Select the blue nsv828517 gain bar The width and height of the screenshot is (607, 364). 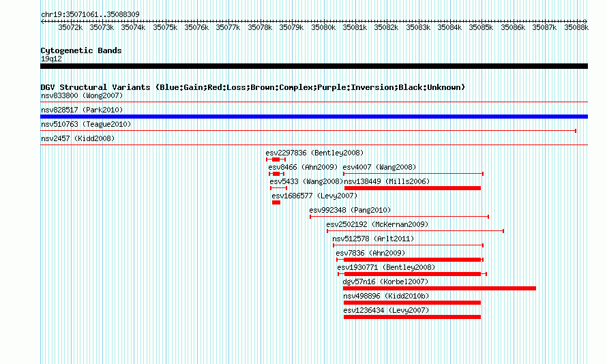(314, 117)
